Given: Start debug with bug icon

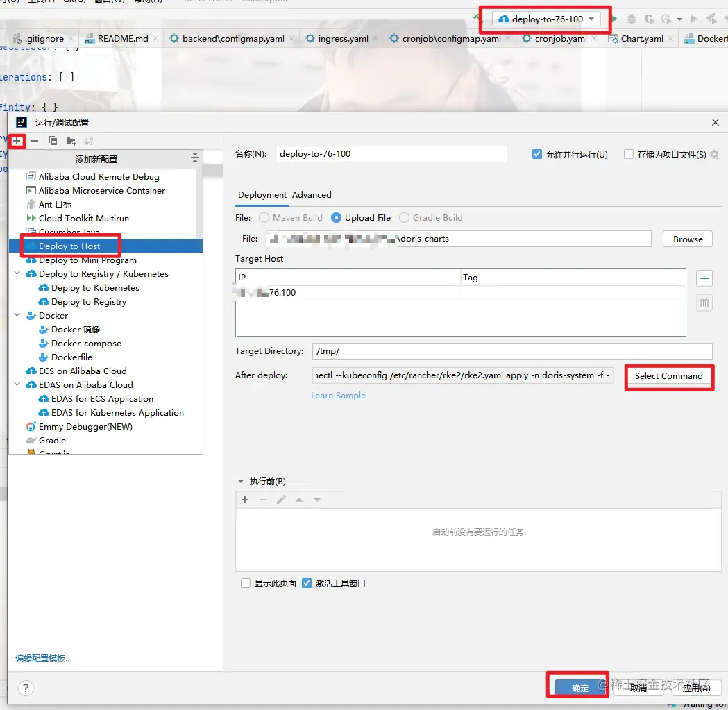Looking at the screenshot, I should point(632,19).
